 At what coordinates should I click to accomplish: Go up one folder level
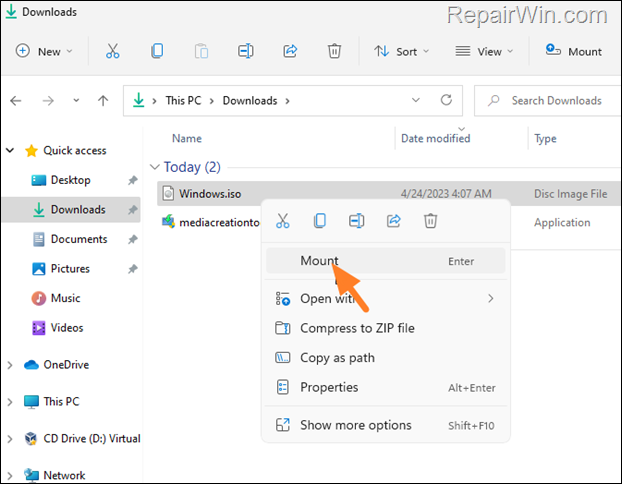[x=103, y=101]
